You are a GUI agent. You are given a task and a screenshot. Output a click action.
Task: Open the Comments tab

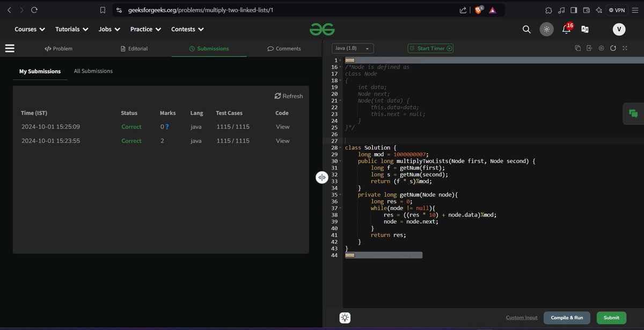tap(284, 48)
